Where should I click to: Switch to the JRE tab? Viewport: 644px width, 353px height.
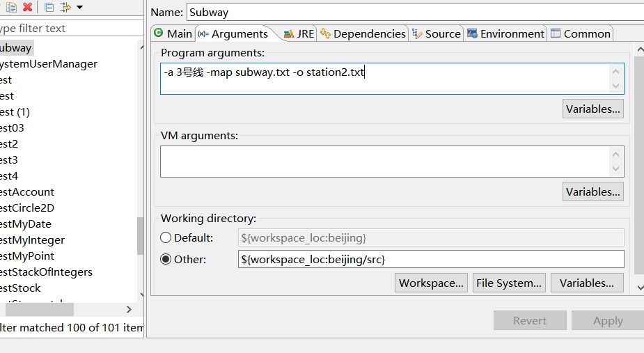click(299, 33)
